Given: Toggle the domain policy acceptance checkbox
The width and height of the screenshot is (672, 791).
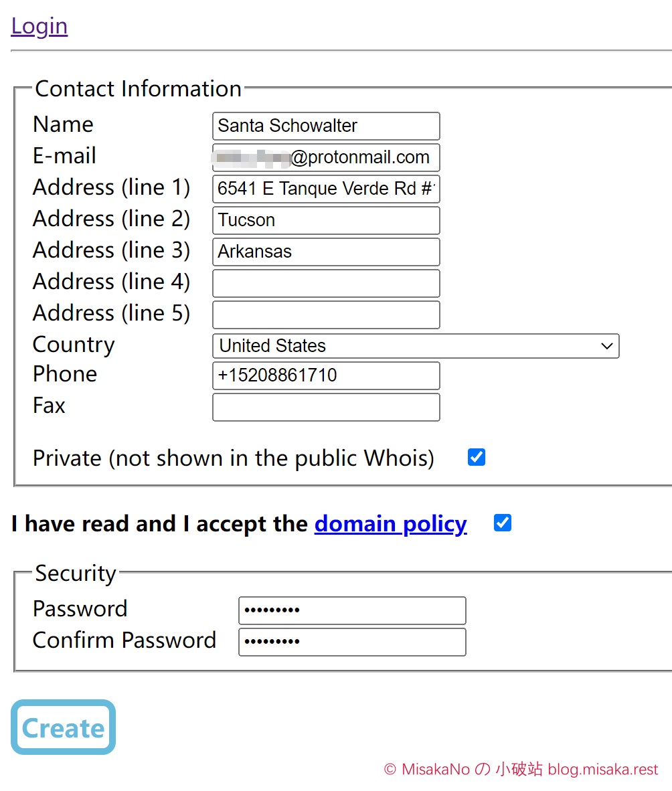Looking at the screenshot, I should (503, 523).
